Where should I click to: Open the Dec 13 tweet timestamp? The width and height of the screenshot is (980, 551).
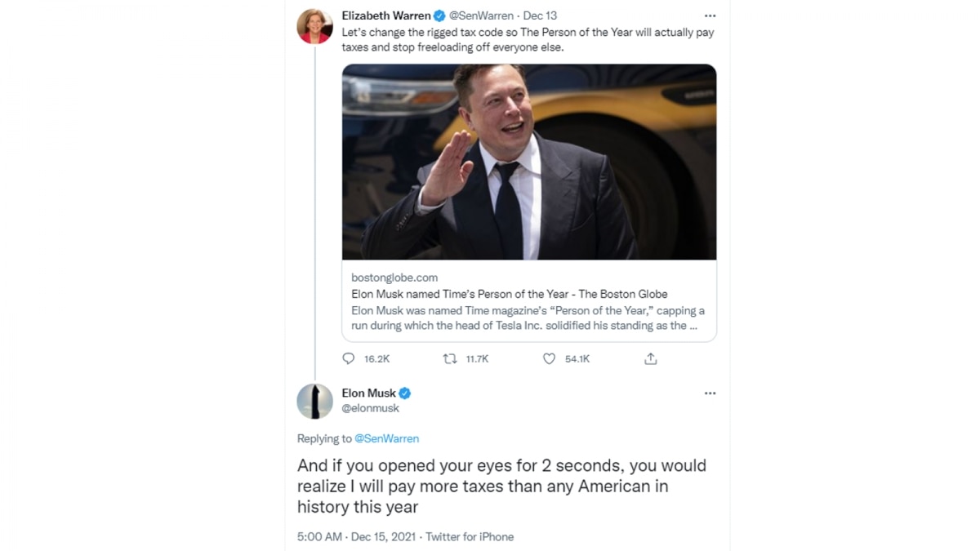point(540,16)
